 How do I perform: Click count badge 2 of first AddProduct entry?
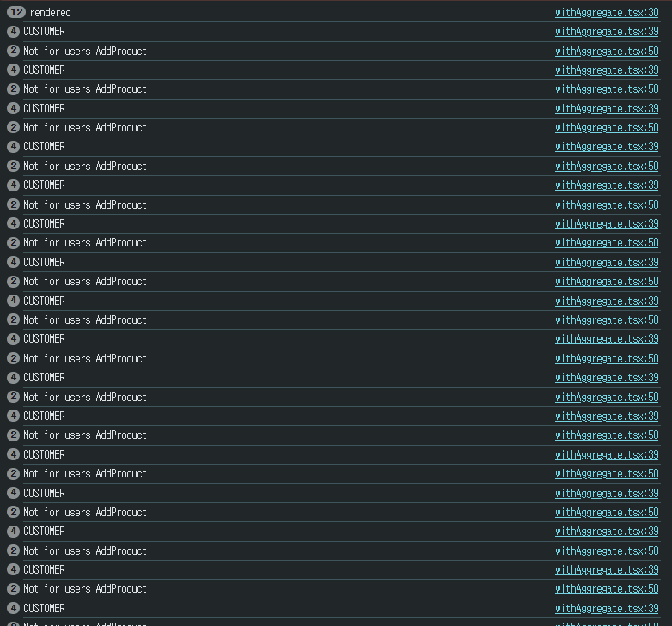(x=13, y=51)
